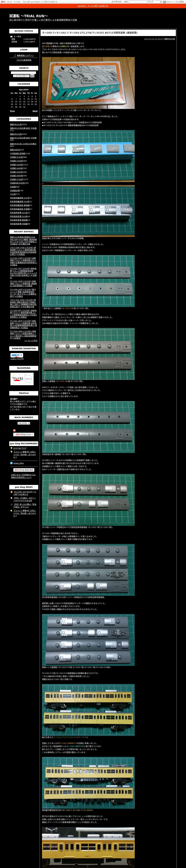This screenshot has width=186, height=868.
Task: Click ランダム in the top navigation bar
Action: point(17,2)
